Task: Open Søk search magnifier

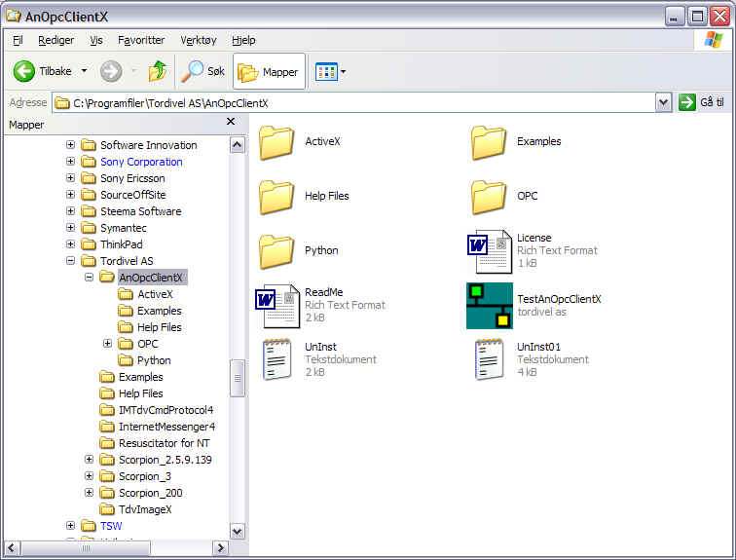Action: point(192,71)
